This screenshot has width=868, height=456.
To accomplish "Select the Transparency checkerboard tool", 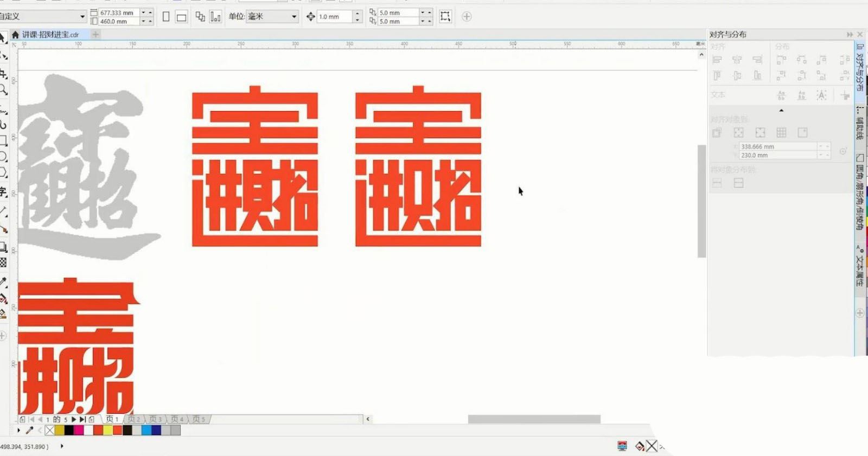I will (3, 262).
